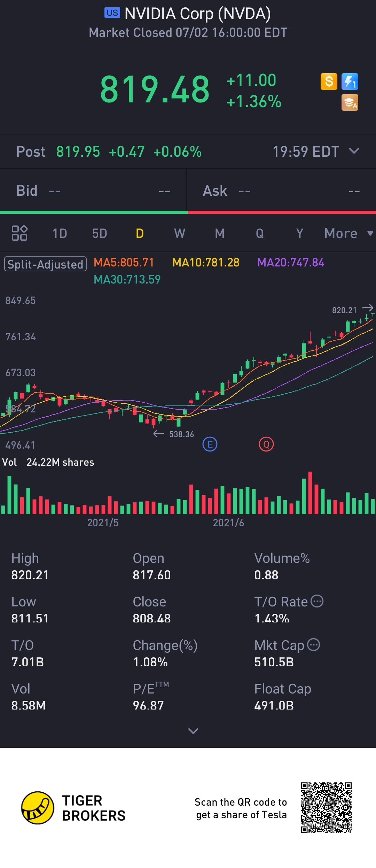
Task: Tap the Post market price 819.95
Action: coord(78,152)
